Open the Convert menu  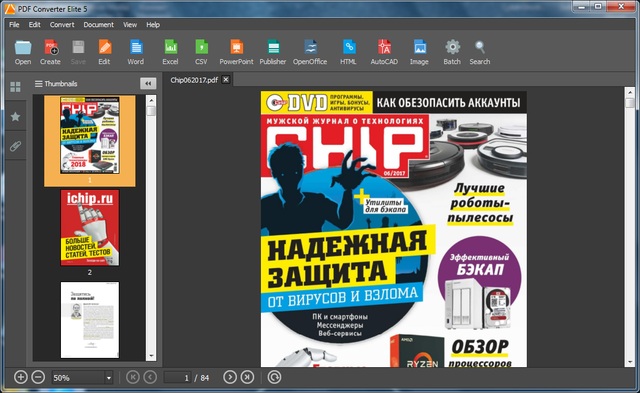62,24
